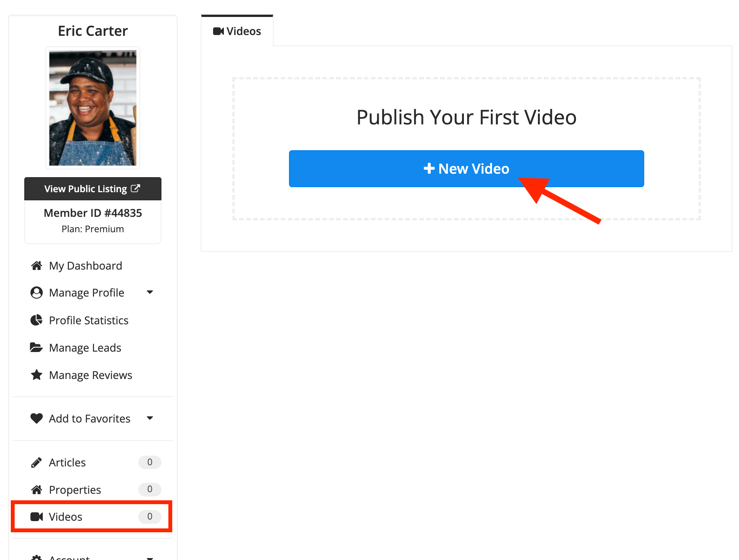Click the plus icon on New Video button

click(429, 168)
